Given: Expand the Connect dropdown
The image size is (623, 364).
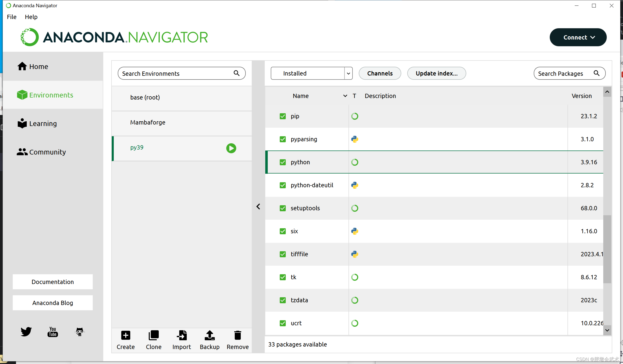Looking at the screenshot, I should (x=578, y=37).
